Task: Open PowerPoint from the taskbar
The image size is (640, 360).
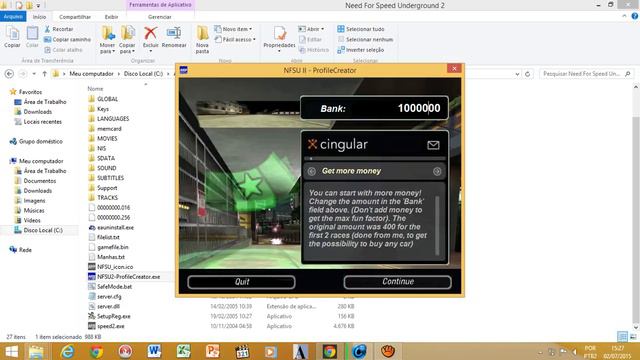Action: [213, 351]
